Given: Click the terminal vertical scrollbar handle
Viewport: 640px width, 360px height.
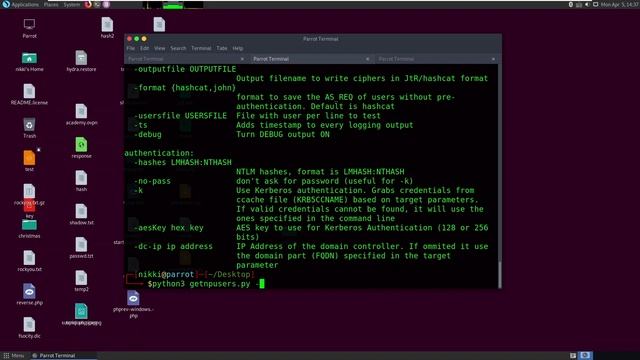Looking at the screenshot, I should click(500, 274).
